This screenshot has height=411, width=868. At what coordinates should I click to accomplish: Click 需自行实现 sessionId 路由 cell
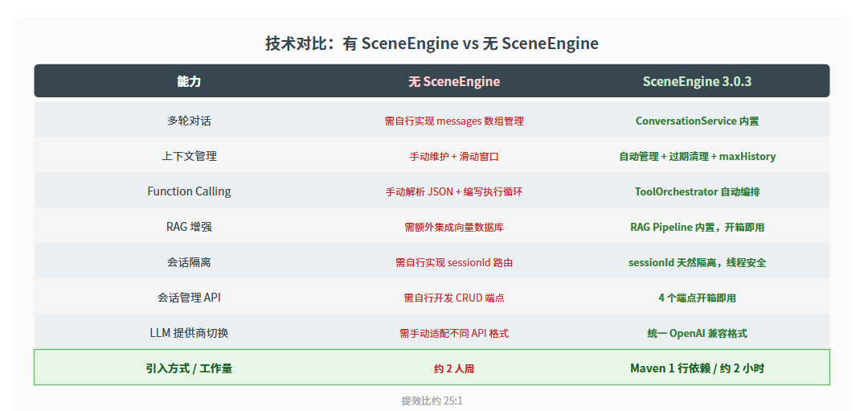point(454,262)
